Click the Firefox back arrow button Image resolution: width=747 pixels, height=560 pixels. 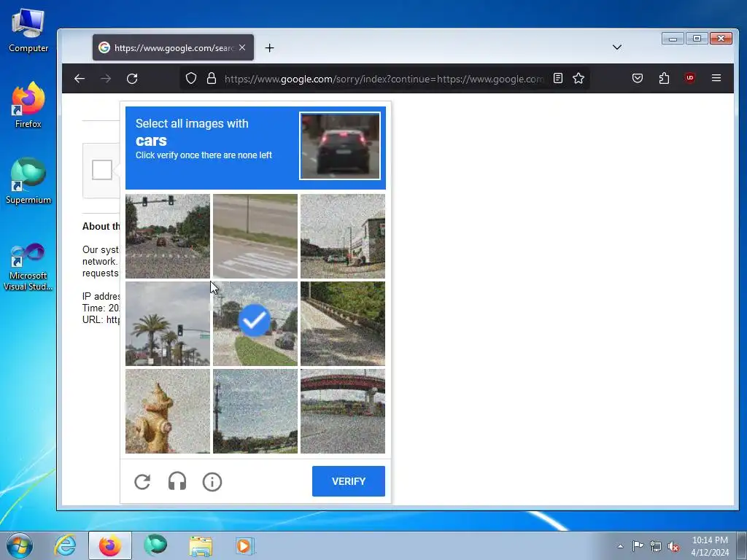pos(80,79)
